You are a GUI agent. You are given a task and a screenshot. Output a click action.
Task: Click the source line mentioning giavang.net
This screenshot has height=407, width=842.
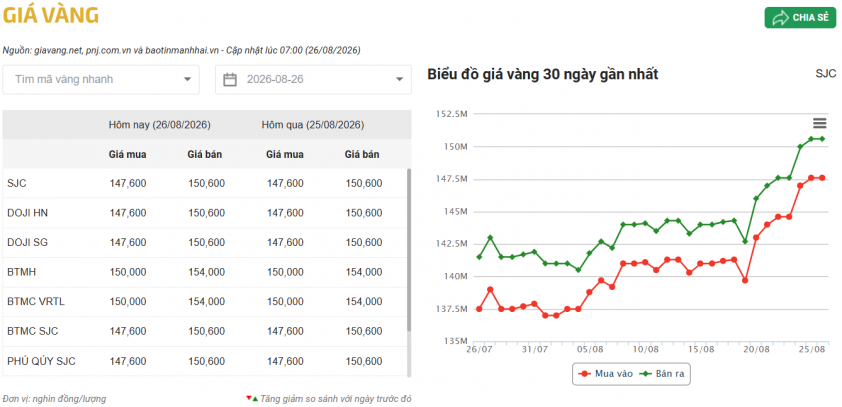pos(182,50)
